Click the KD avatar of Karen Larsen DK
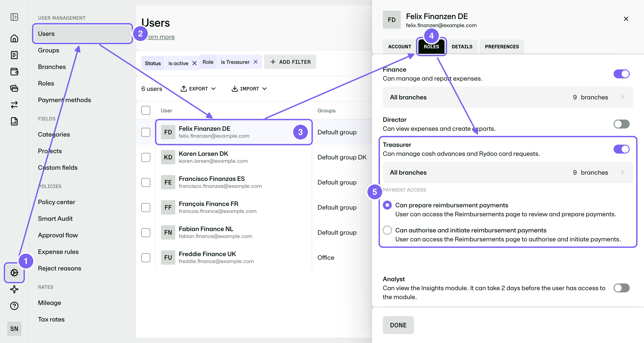Screen dimensions: 644x343 [x=168, y=157]
